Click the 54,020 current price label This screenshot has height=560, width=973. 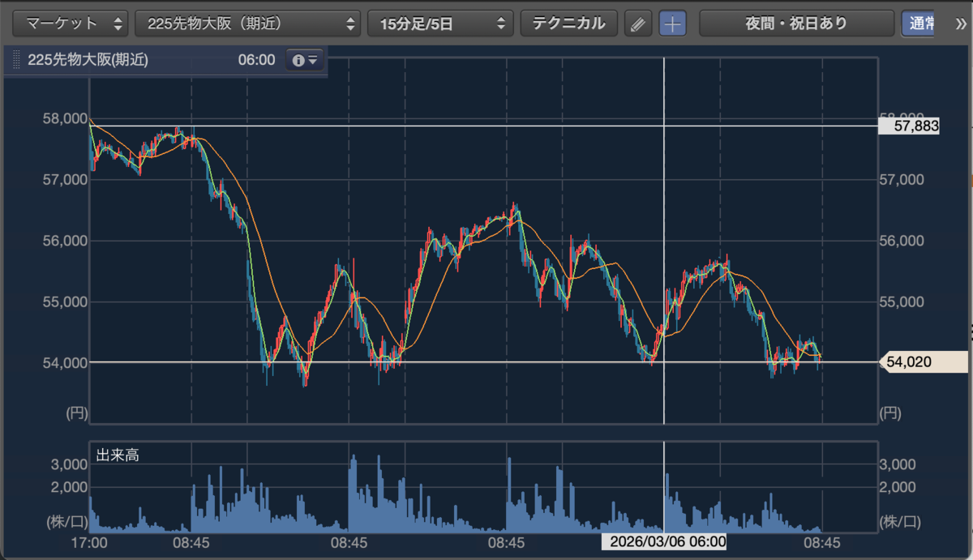point(924,362)
